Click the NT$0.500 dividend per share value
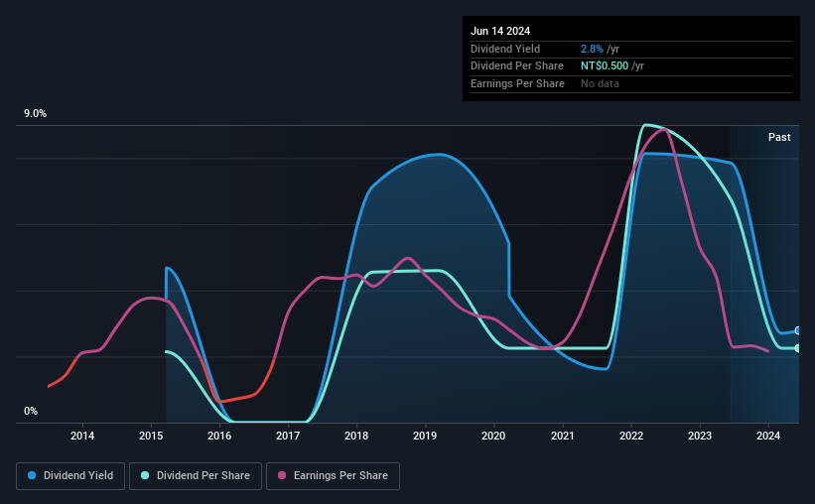This screenshot has height=504, width=815. 605,66
